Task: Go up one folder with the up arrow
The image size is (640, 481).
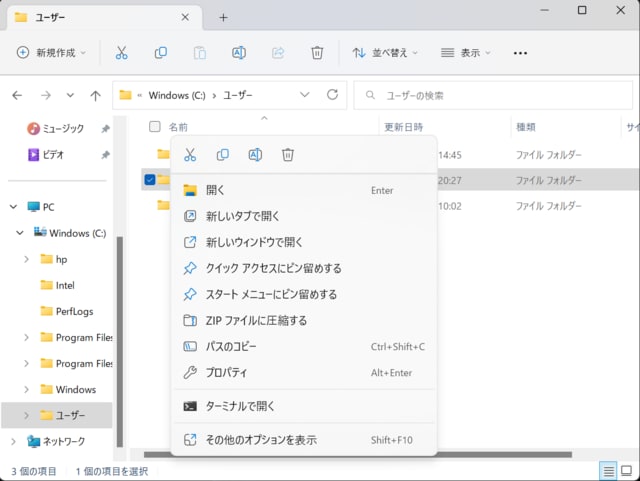Action: tap(95, 96)
